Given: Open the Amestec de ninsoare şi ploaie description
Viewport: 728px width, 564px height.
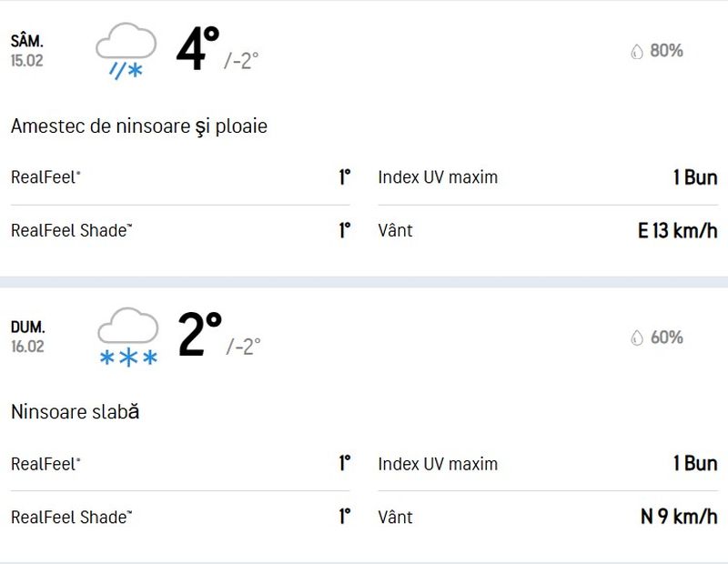Looking at the screenshot, I should point(139,126).
